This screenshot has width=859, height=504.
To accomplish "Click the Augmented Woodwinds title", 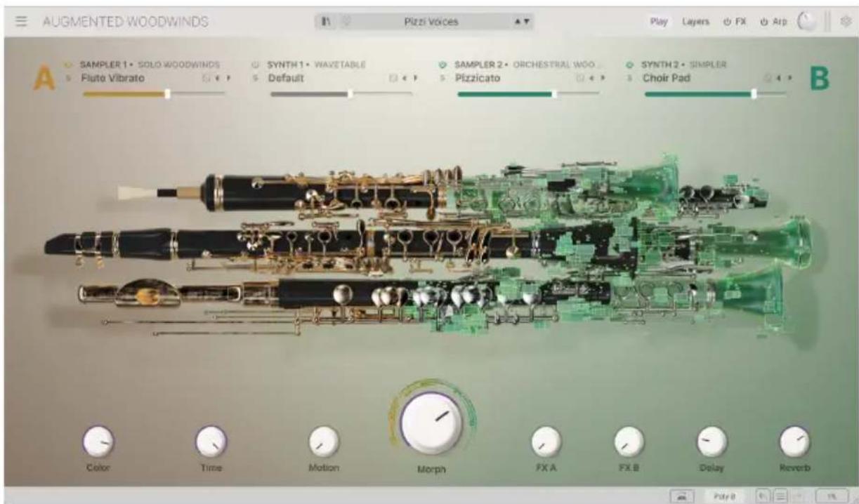I will coord(126,22).
